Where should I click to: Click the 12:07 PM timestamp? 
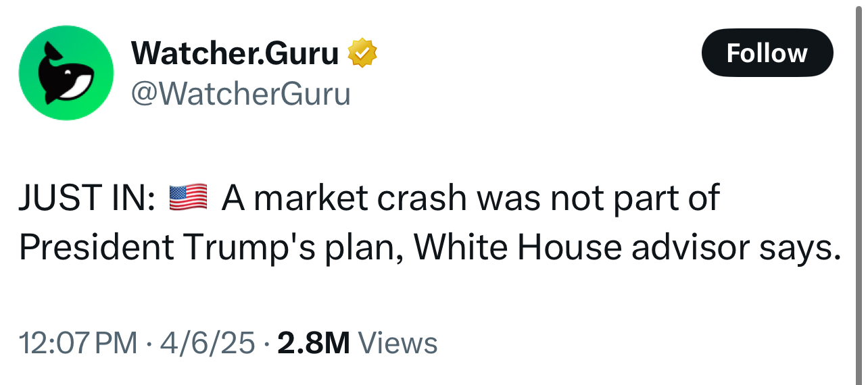coord(78,343)
